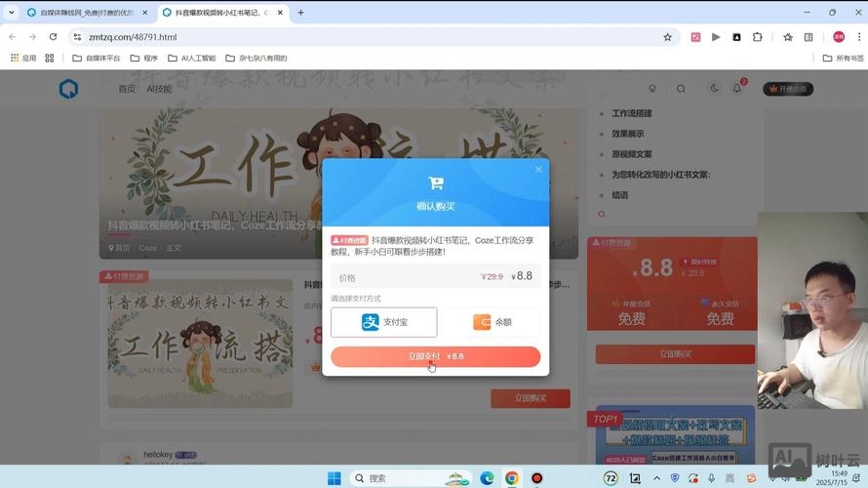
Task: Show hidden system tray icons
Action: 656,478
